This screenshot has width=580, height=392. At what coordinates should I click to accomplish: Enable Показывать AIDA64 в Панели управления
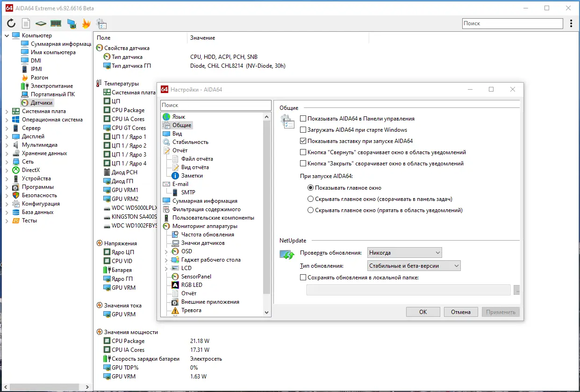coord(303,119)
